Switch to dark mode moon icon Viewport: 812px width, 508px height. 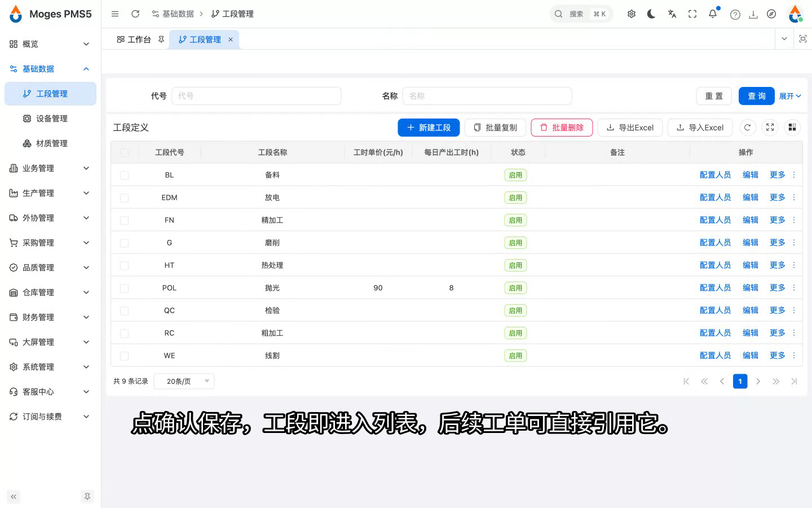pos(651,14)
